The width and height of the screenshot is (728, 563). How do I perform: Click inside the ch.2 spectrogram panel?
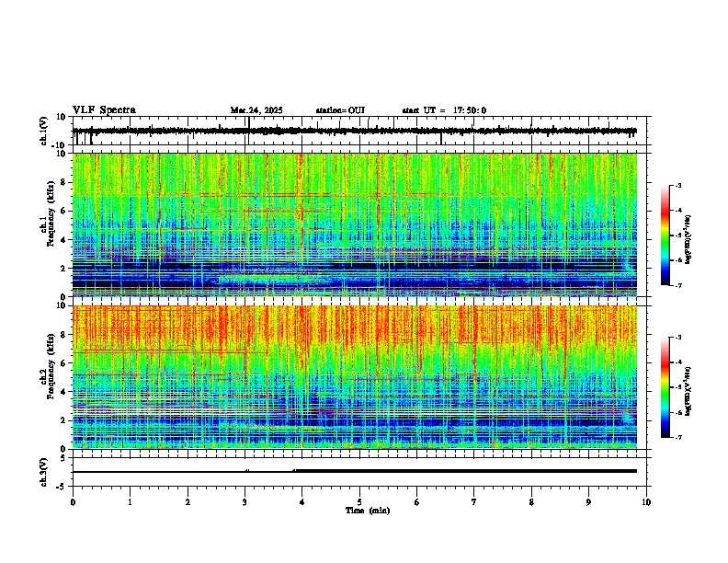click(x=355, y=377)
